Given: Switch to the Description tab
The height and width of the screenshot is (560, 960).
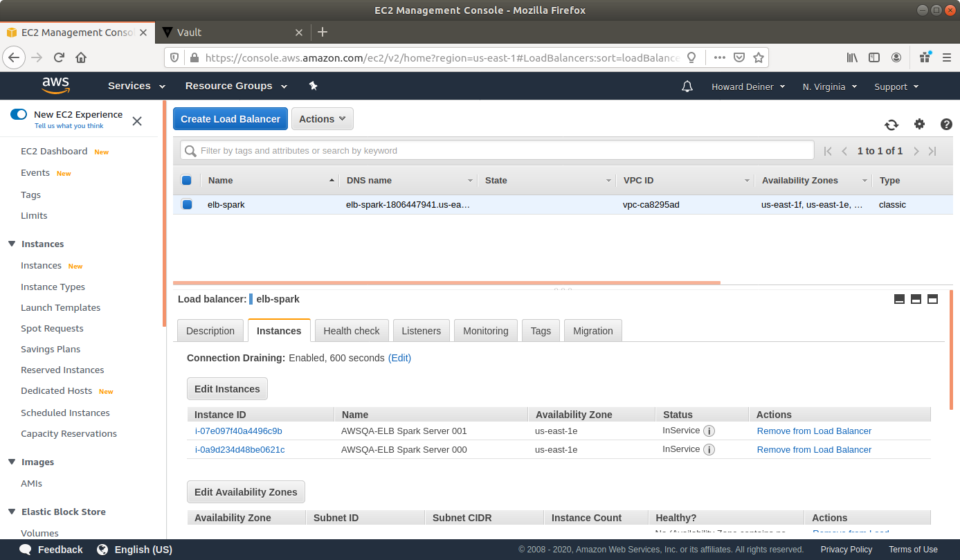Looking at the screenshot, I should coord(210,331).
